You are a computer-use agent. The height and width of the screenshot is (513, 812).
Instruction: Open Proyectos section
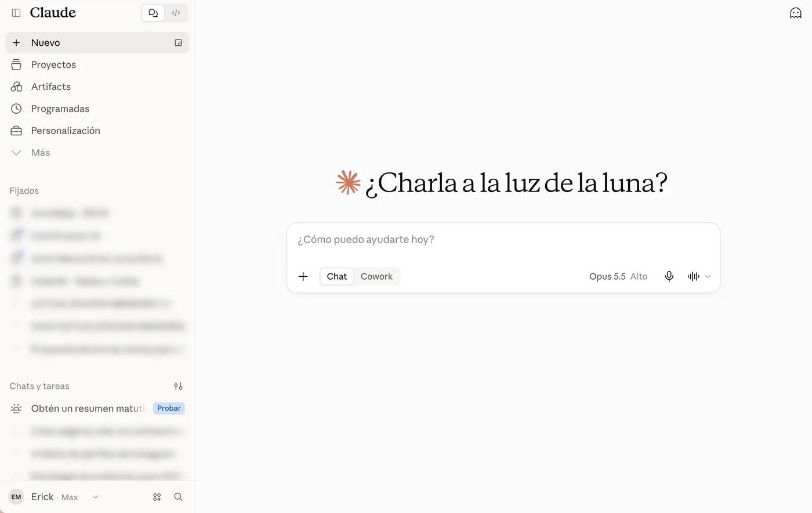(97, 64)
